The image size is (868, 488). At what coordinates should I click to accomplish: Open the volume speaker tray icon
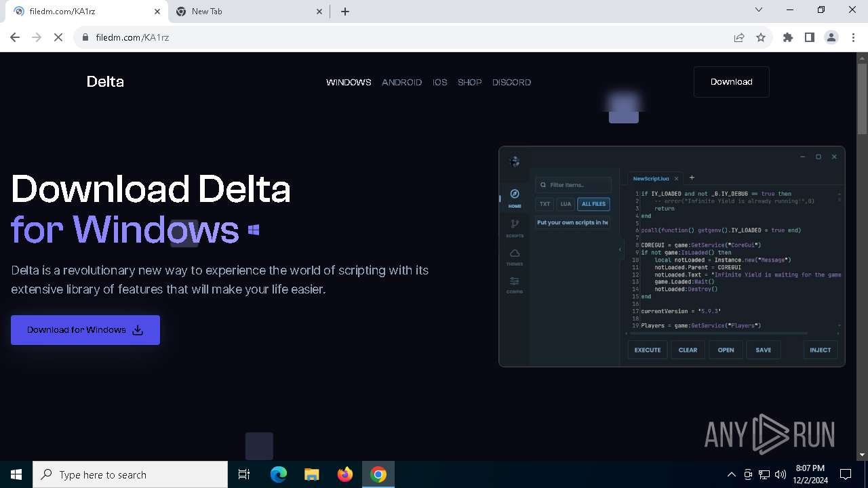pos(781,474)
